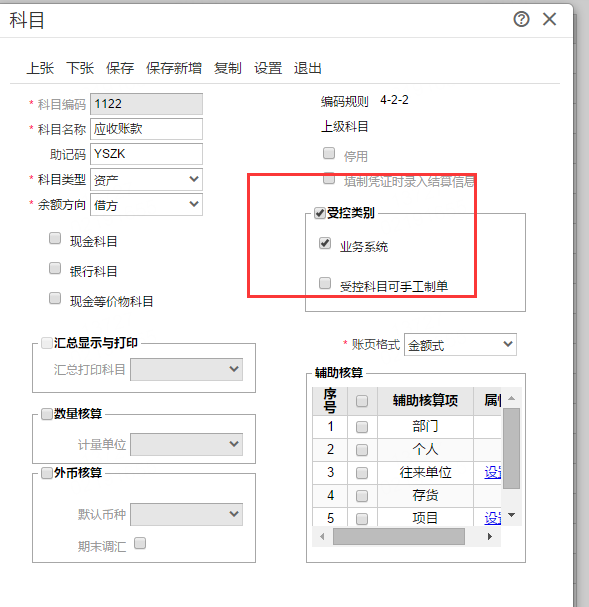The image size is (589, 607).
Task: Toggle the 现金科目 checkbox
Action: pyautogui.click(x=55, y=238)
